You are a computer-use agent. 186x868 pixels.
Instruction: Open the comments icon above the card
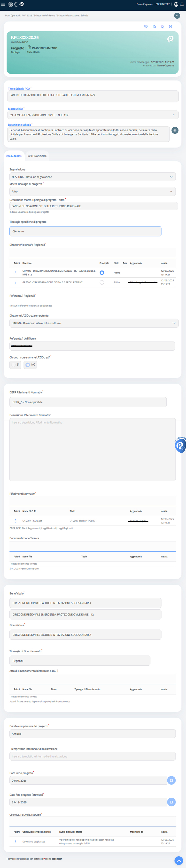click(x=146, y=27)
